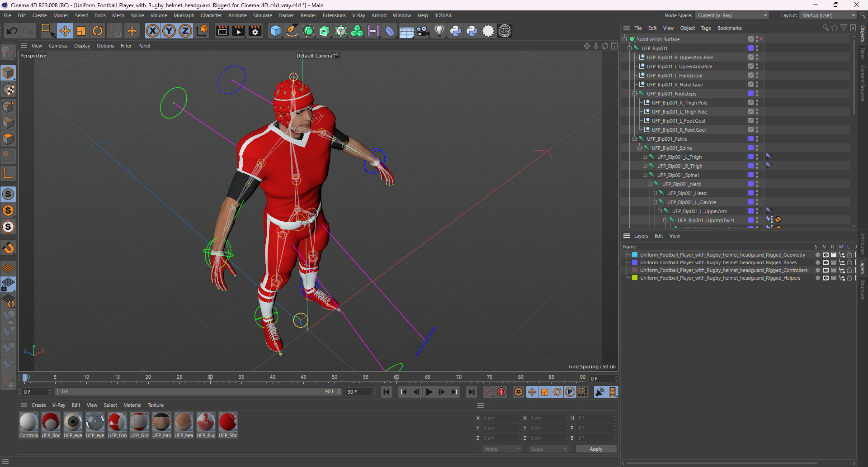Click frame 45 on the timeline
This screenshot has width=868, height=467.
[x=303, y=377]
